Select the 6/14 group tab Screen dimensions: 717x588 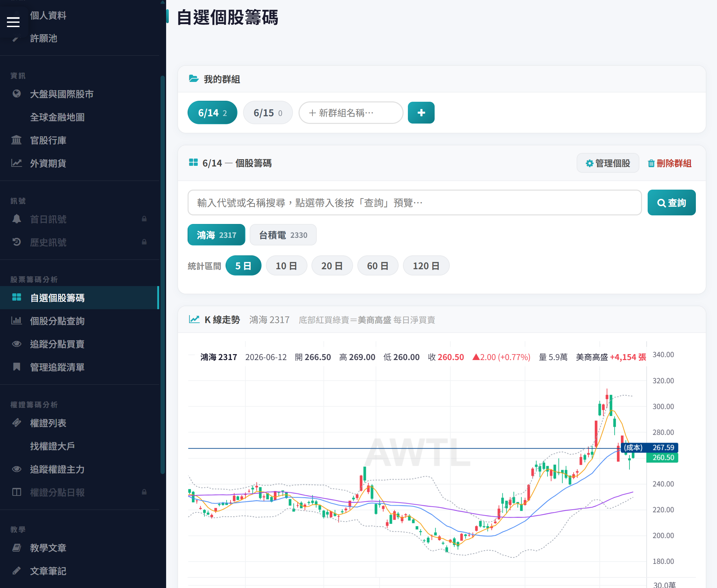[212, 112]
